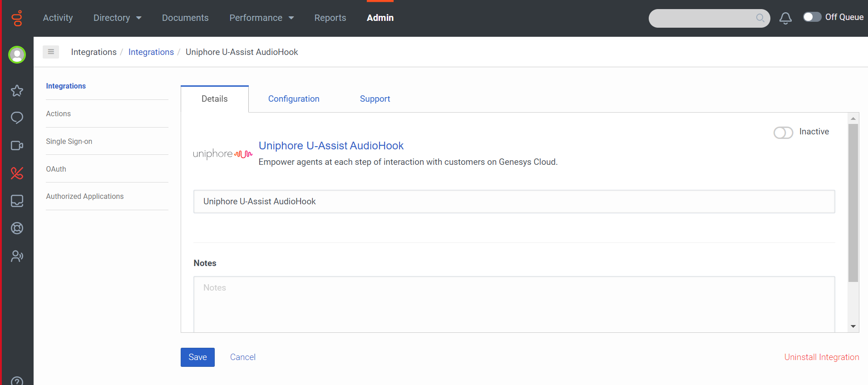868x385 pixels.
Task: Toggle the Inactive integration switch
Action: 783,133
